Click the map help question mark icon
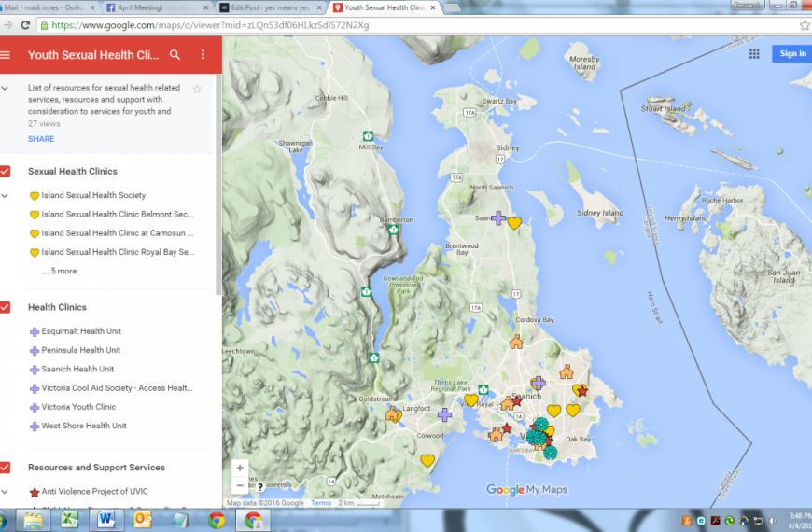This screenshot has width=812, height=532. pyautogui.click(x=260, y=487)
